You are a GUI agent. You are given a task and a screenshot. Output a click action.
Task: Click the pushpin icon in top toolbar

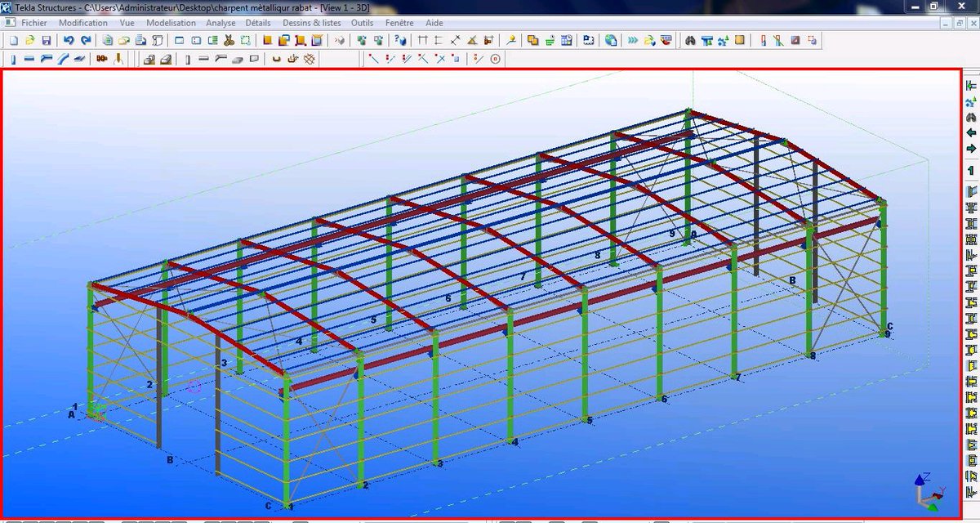click(511, 40)
